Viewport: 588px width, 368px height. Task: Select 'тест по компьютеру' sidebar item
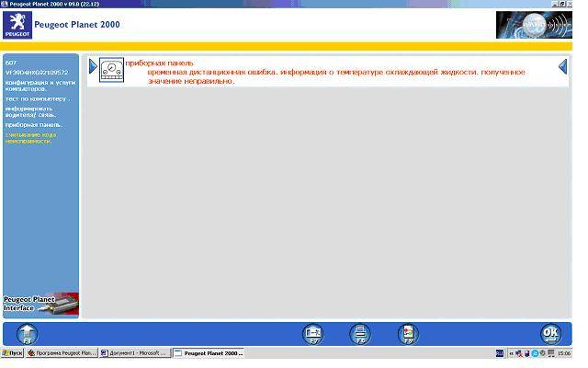coord(36,98)
